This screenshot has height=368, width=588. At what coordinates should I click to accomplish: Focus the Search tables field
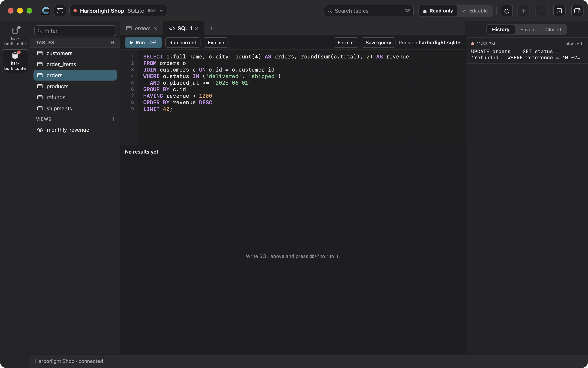pos(369,11)
